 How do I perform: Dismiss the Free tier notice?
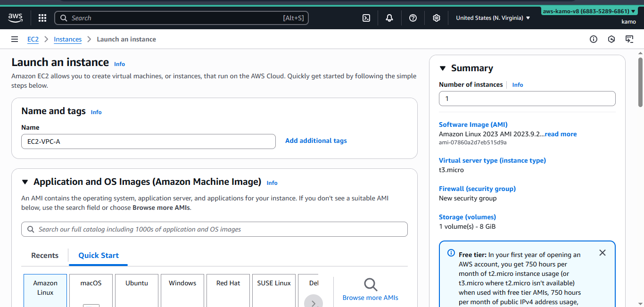click(x=603, y=252)
